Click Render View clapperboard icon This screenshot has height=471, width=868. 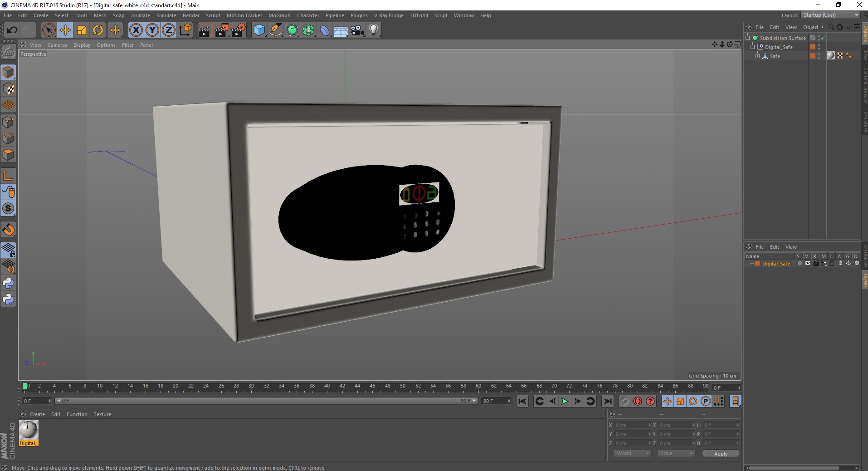[205, 30]
